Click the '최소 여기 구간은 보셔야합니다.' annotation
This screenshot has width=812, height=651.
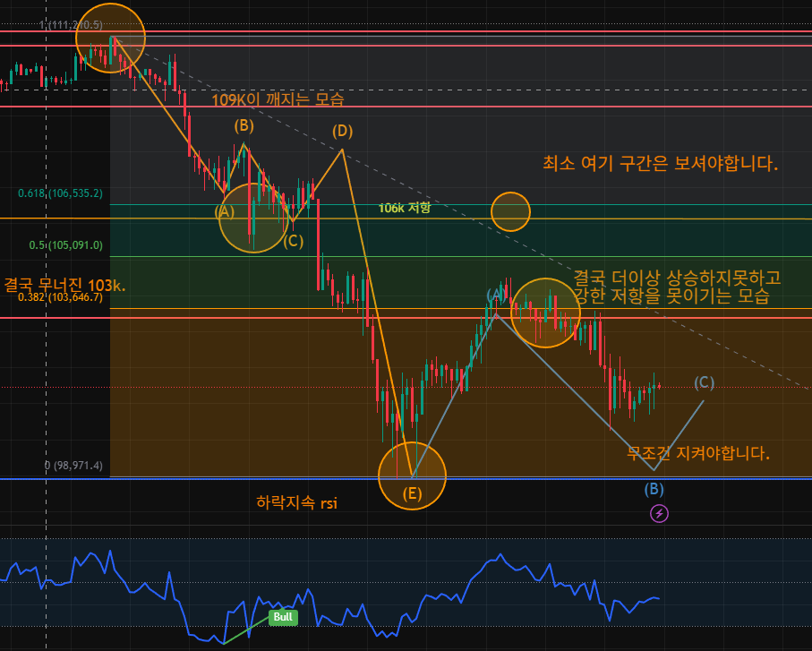[x=660, y=164]
